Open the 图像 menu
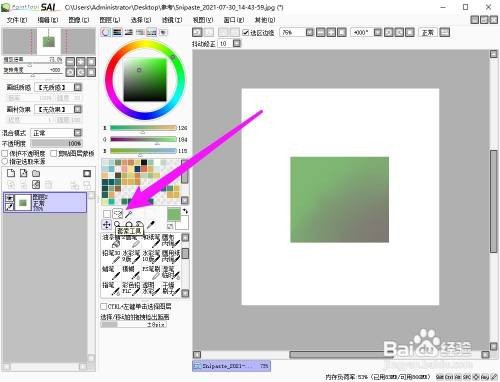 (79, 20)
